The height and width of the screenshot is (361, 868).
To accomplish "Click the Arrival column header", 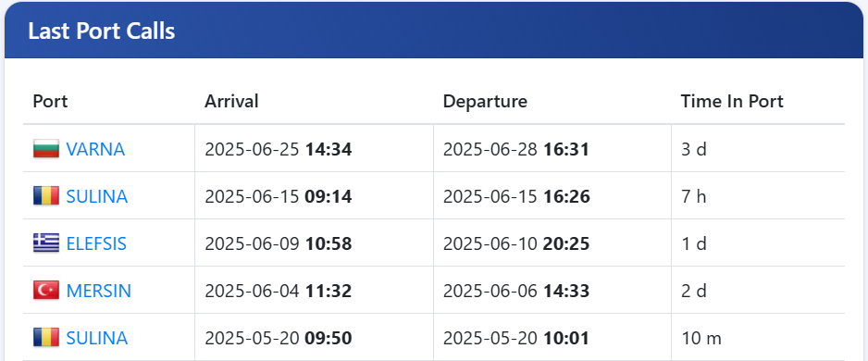I will point(231,101).
